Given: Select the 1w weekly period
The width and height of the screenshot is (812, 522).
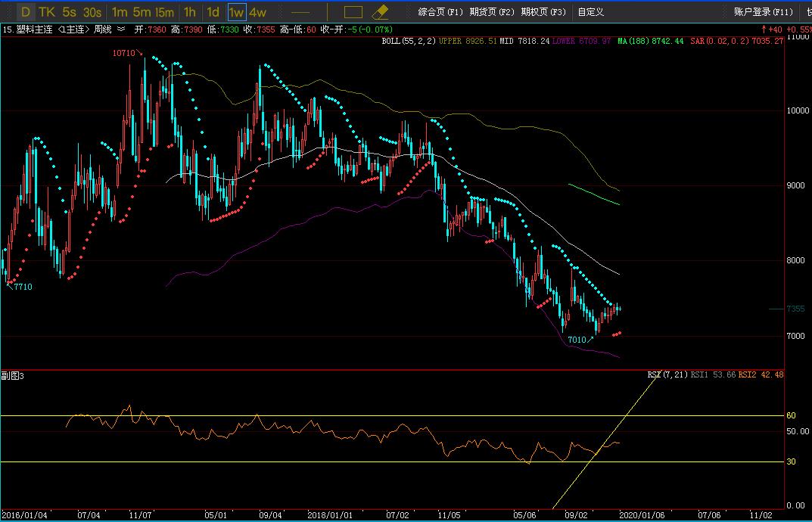Looking at the screenshot, I should (237, 12).
